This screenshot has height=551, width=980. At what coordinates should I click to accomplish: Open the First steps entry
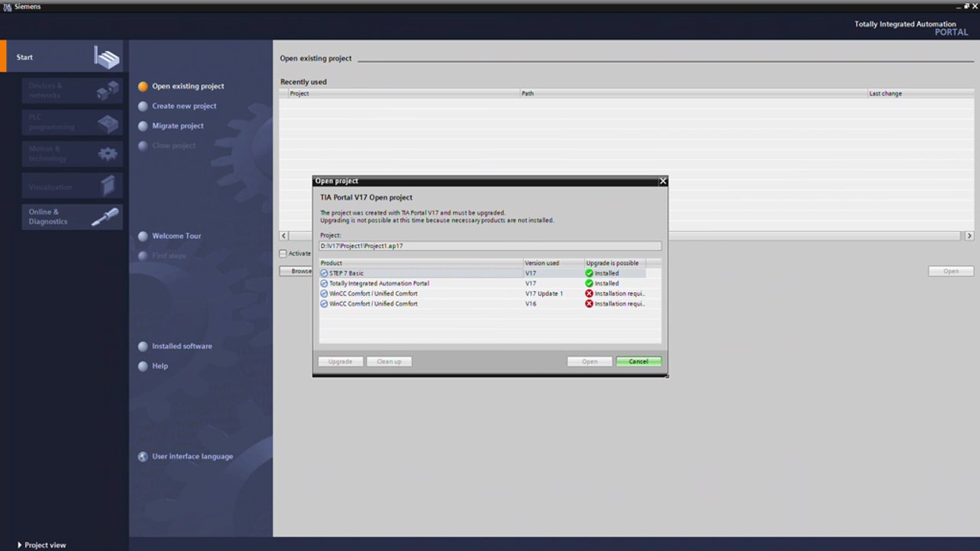coord(168,256)
